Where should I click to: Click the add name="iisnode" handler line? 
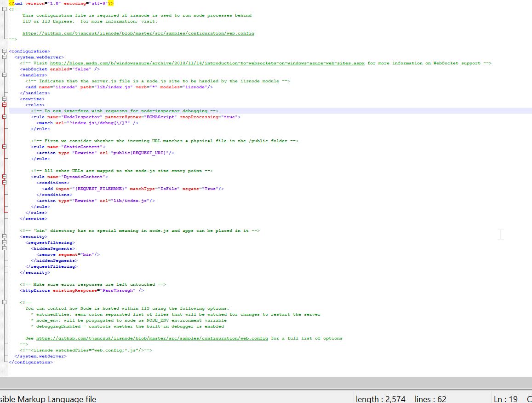pyautogui.click(x=119, y=87)
